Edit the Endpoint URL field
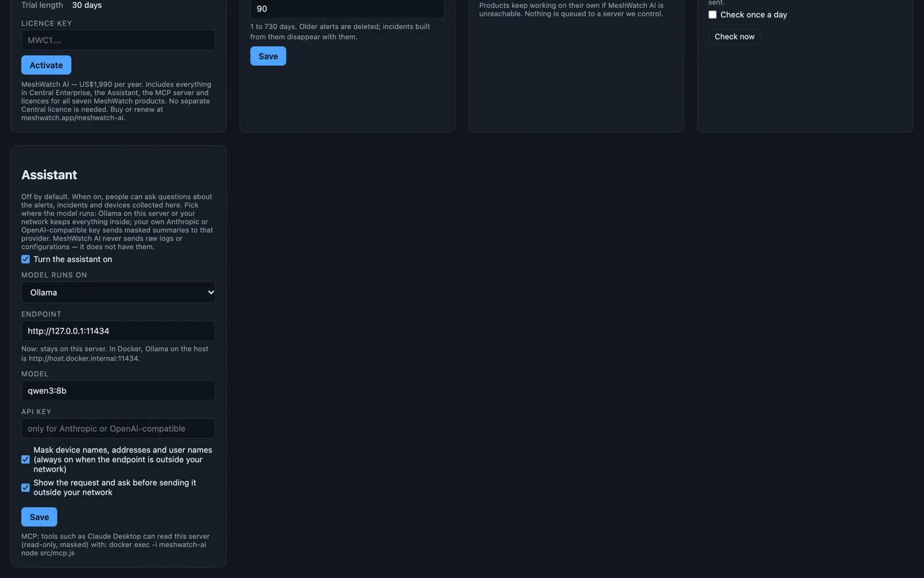924x578 pixels. point(118,331)
